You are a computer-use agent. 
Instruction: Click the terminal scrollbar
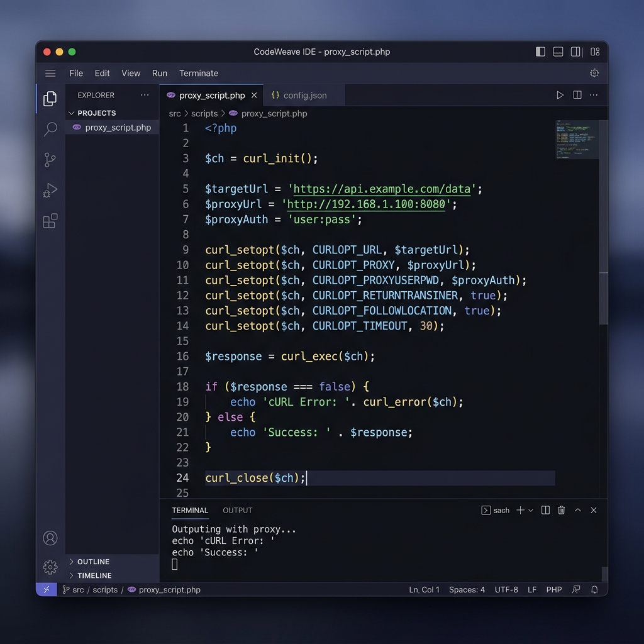pos(604,574)
